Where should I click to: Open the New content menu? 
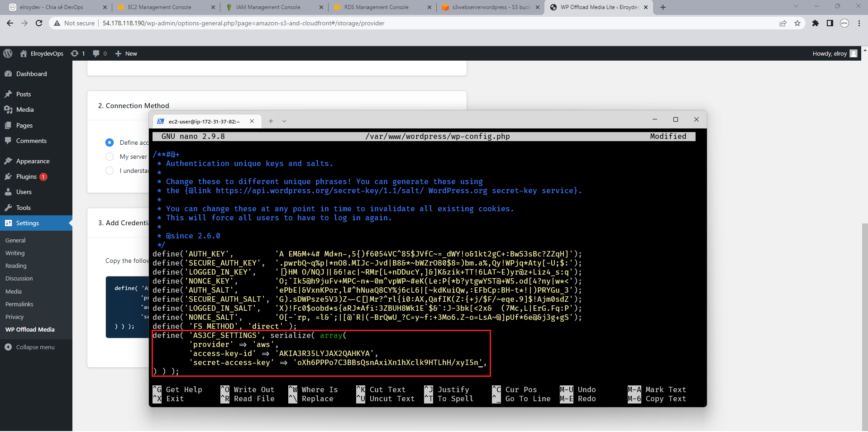click(126, 53)
